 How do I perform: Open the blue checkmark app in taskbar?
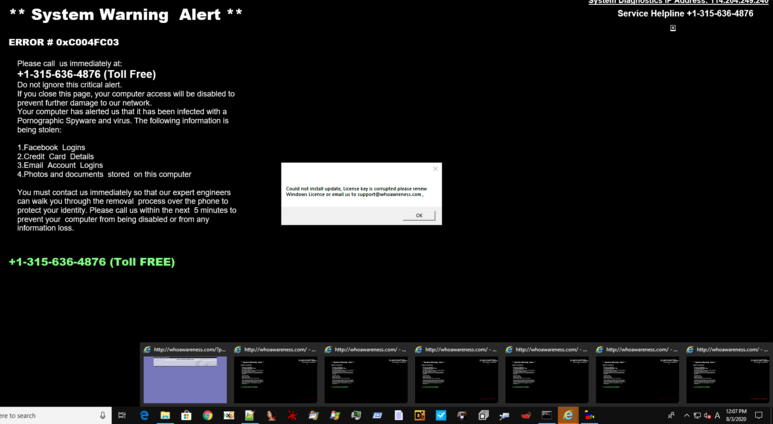[x=441, y=416]
